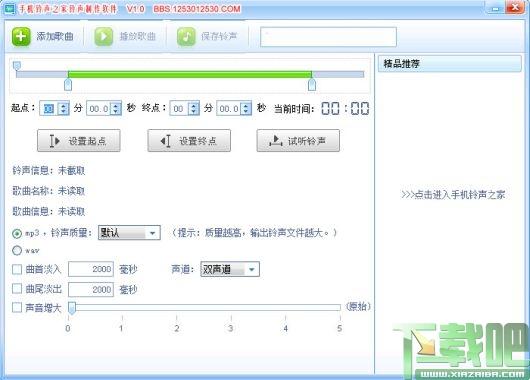Click the play song arrow icon

pos(104,36)
